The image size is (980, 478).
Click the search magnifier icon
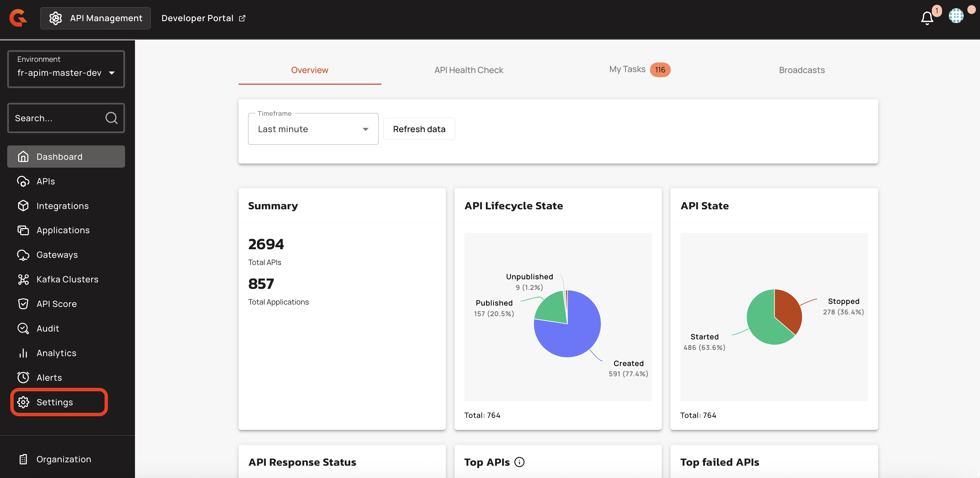(111, 118)
